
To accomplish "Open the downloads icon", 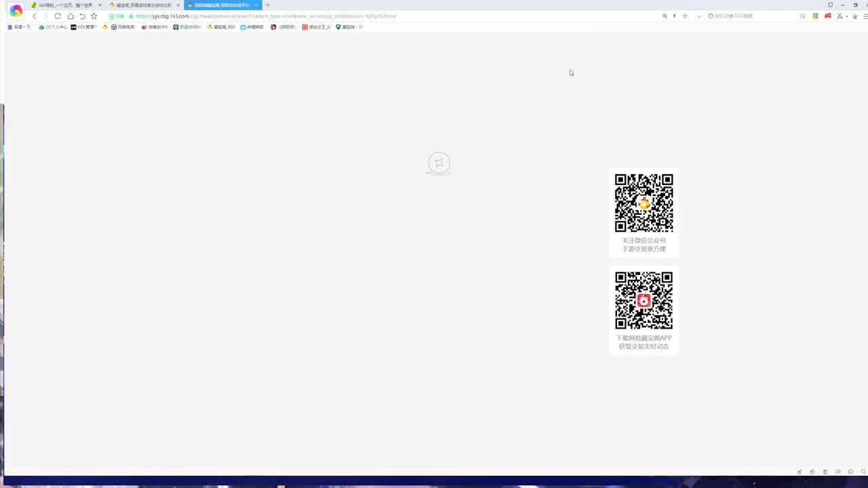I will pos(855,16).
